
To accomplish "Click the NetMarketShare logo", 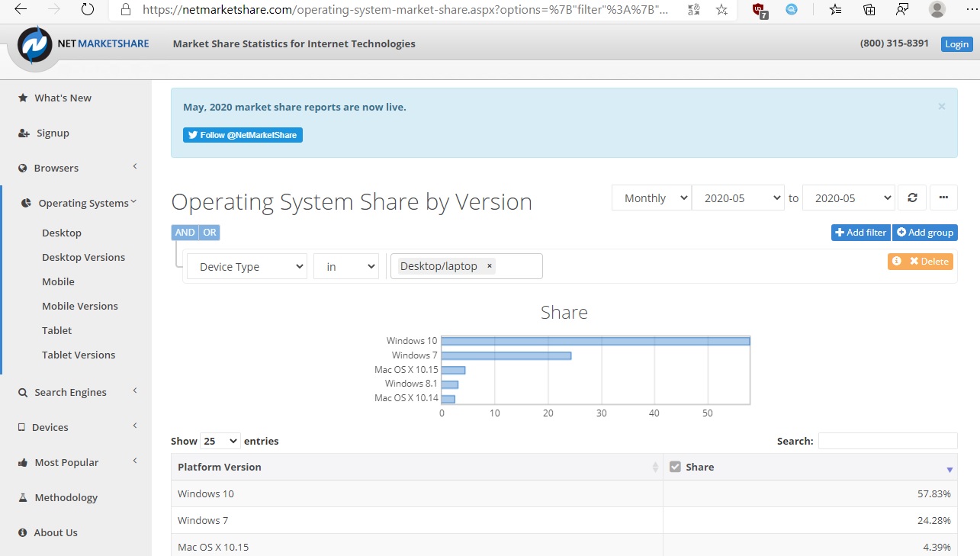I will pos(84,44).
